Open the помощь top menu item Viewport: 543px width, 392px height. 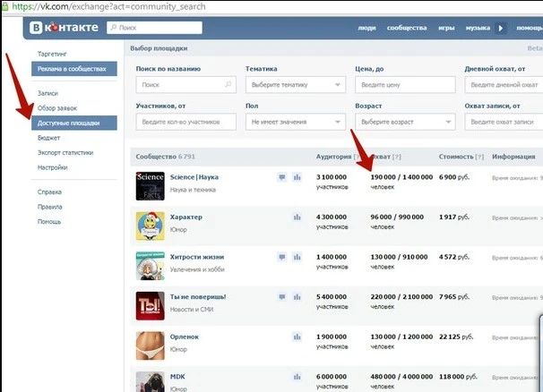pos(530,28)
